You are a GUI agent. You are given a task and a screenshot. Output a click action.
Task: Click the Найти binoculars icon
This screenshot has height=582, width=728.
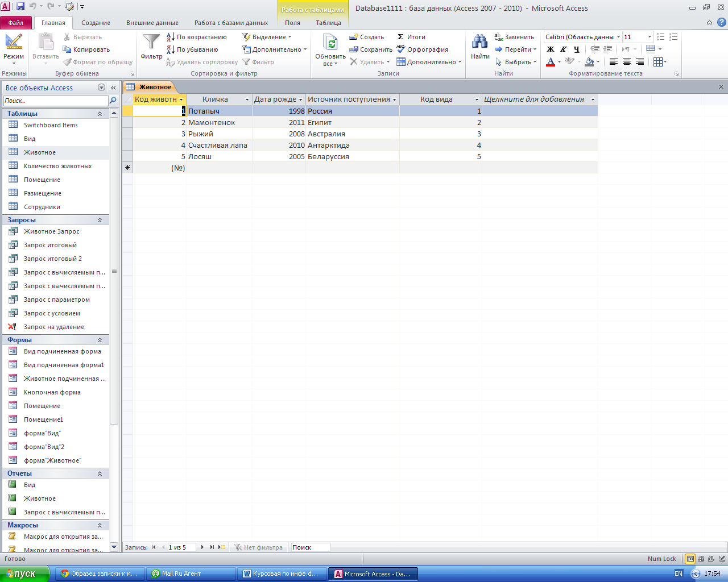(x=480, y=42)
